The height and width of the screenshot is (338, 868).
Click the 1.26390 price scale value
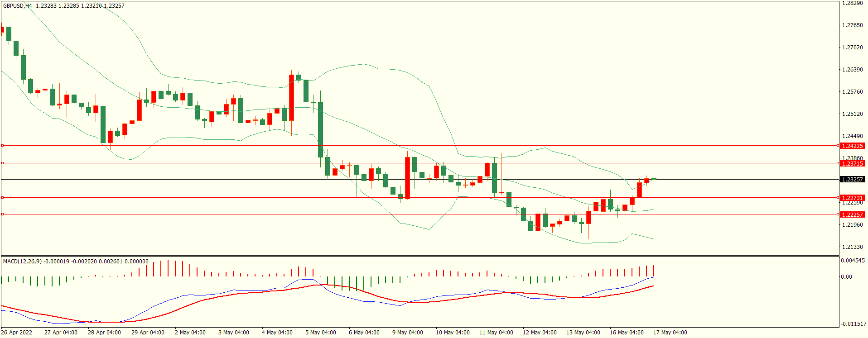click(x=852, y=70)
